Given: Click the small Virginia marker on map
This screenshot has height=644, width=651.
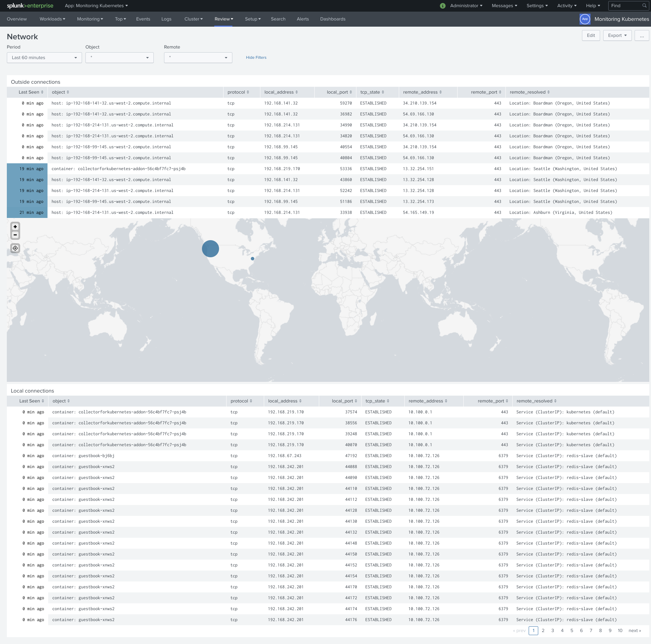Looking at the screenshot, I should pyautogui.click(x=253, y=259).
